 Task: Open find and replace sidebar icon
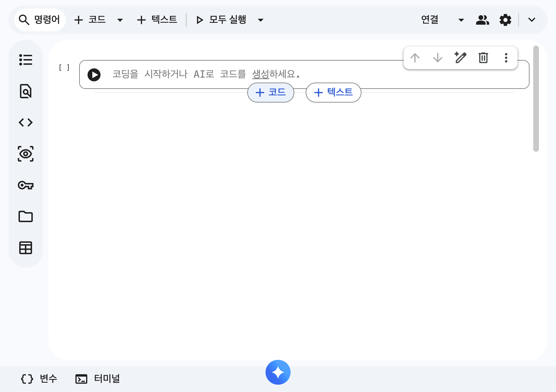point(26,91)
